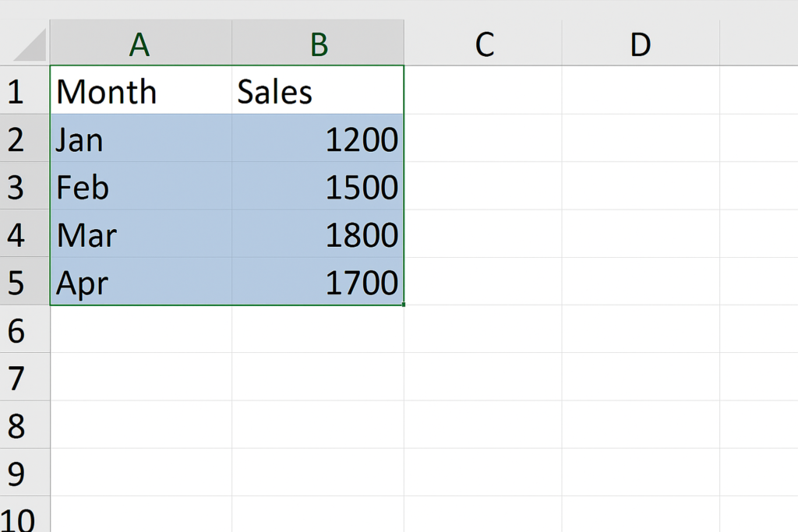Image resolution: width=798 pixels, height=532 pixels.
Task: Select row 3 header
Action: 25,185
